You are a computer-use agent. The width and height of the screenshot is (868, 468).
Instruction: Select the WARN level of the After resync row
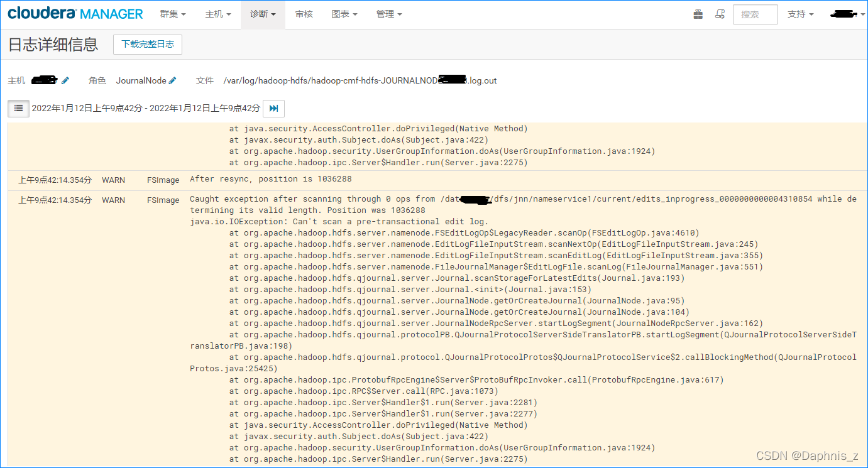tap(113, 180)
